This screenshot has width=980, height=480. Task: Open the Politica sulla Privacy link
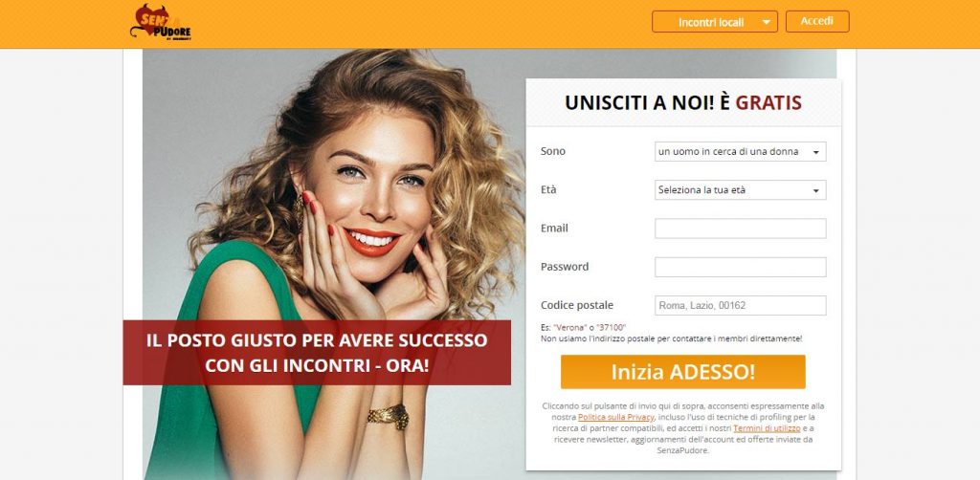(615, 417)
